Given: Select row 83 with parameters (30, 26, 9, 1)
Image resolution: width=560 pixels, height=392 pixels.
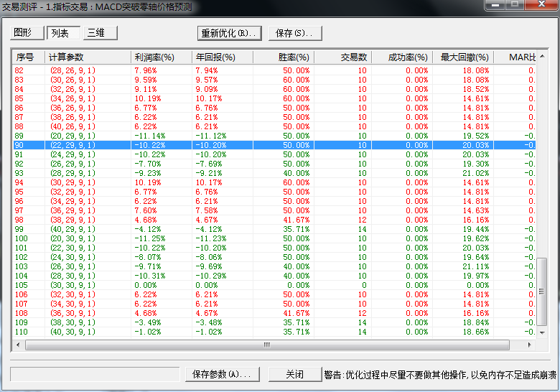Looking at the screenshot, I should (x=274, y=80).
